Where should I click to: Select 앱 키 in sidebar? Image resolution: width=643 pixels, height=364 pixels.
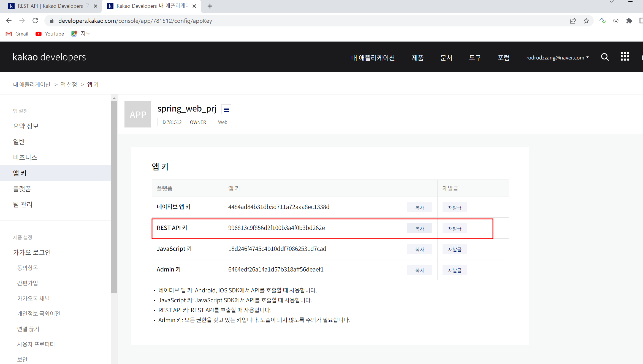(x=55, y=173)
